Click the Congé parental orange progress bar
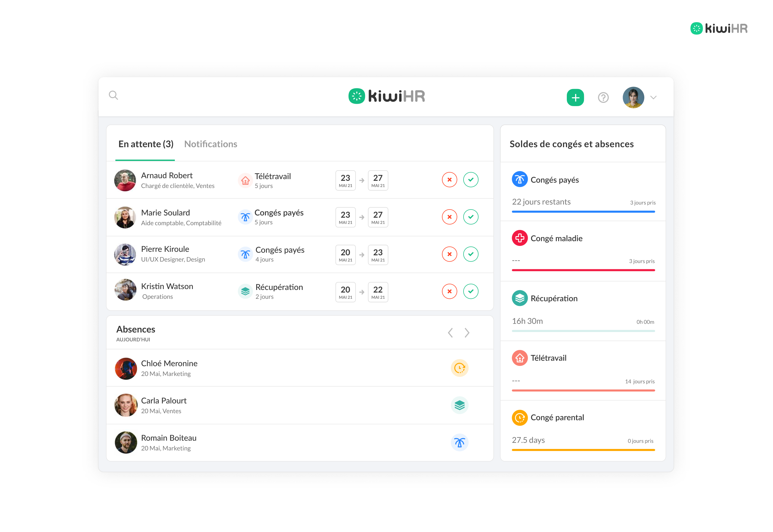Viewport: 773px width, 532px height. pyautogui.click(x=583, y=450)
